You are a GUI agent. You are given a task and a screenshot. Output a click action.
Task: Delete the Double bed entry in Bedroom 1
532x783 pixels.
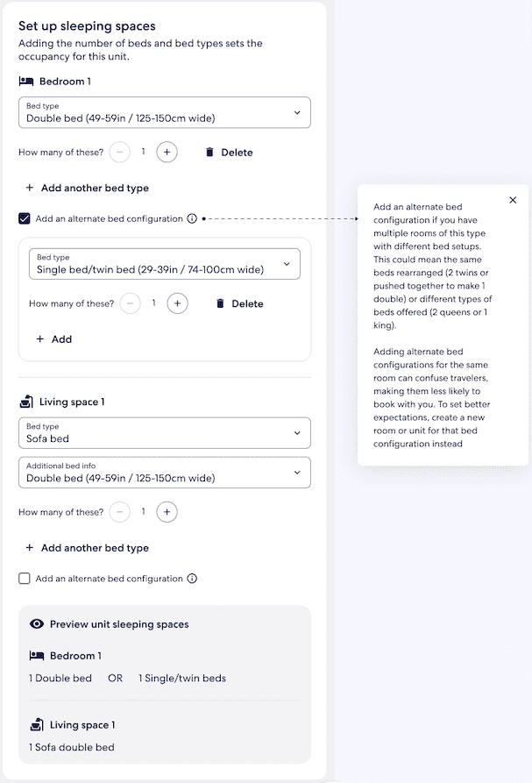click(x=228, y=153)
